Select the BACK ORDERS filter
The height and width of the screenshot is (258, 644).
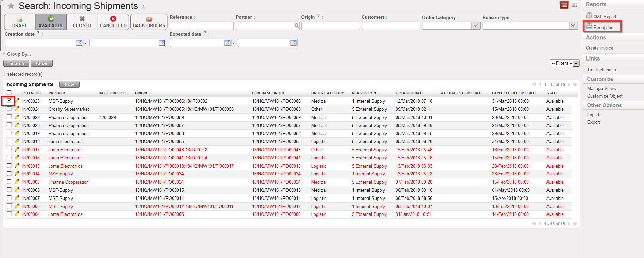click(x=149, y=22)
